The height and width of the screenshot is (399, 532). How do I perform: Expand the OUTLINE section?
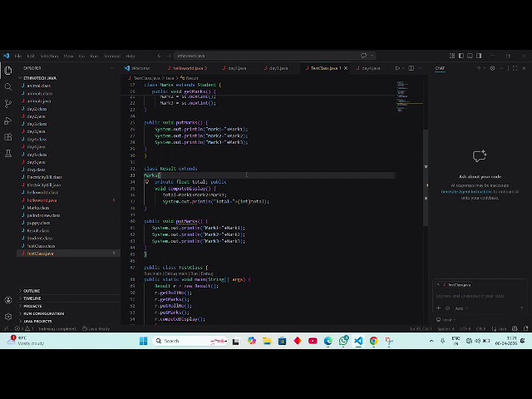coord(30,291)
